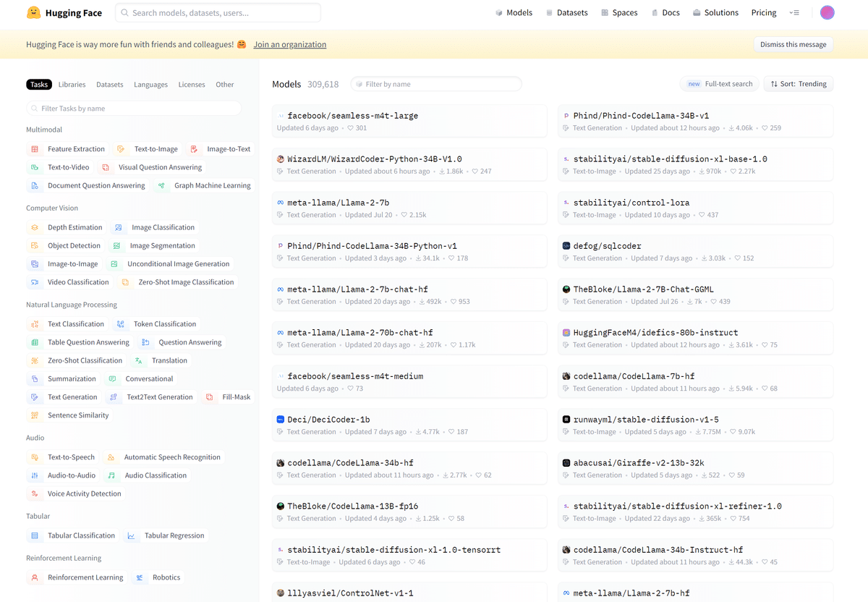Click the Token Classification icon

pyautogui.click(x=121, y=324)
